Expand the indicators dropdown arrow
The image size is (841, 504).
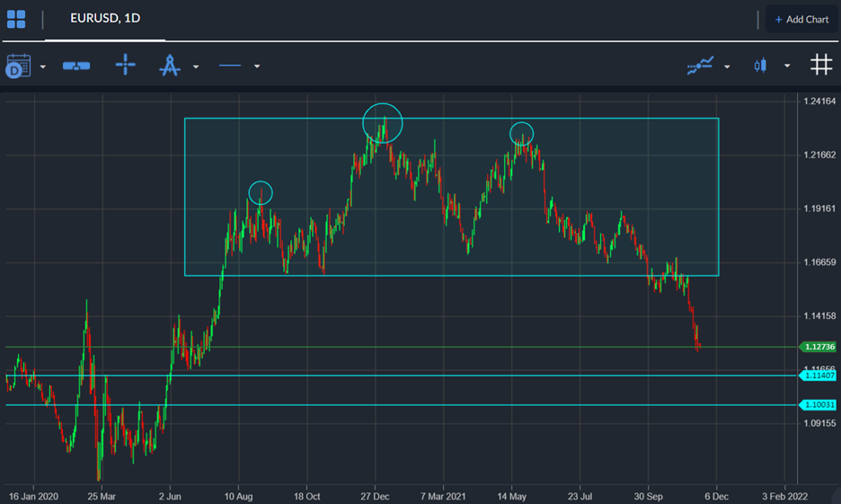coord(727,67)
